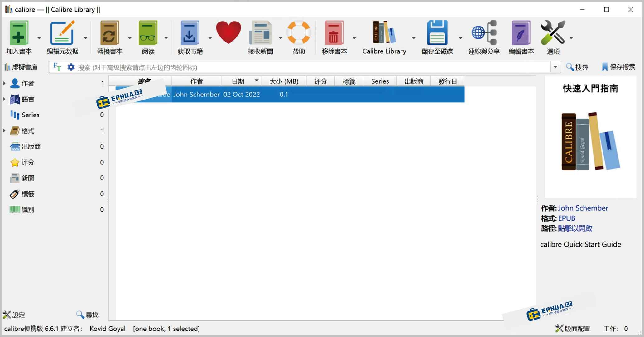This screenshot has width=644, height=337.
Task: Open the 阅读 viewer icon
Action: (148, 33)
